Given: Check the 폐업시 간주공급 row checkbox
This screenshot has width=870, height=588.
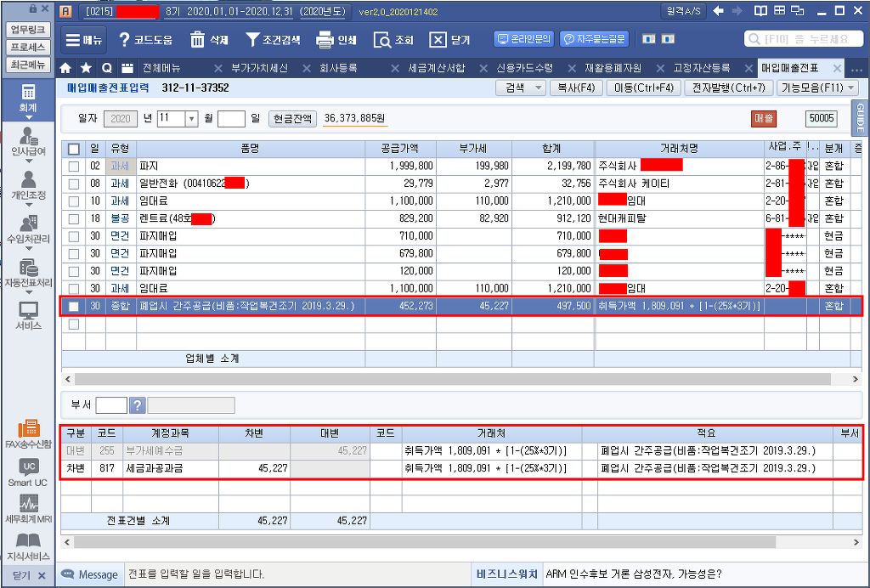Looking at the screenshot, I should point(73,306).
